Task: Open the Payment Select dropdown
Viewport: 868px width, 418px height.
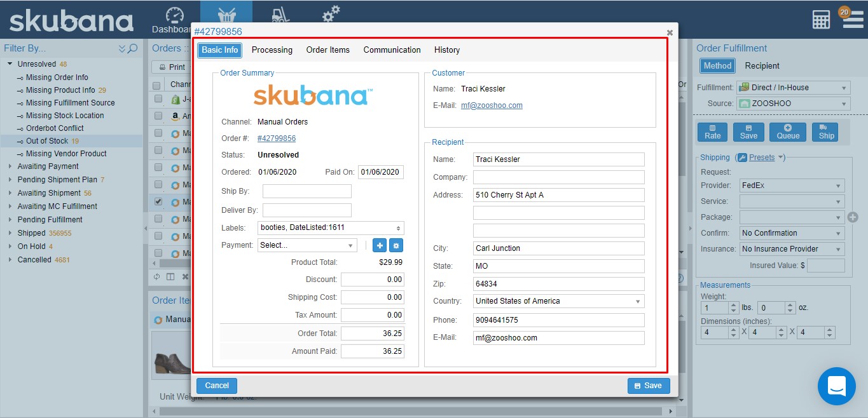Action: coord(308,245)
